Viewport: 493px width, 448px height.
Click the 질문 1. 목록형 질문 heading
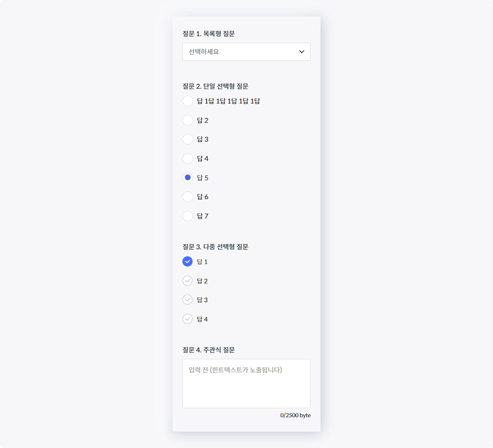[209, 34]
